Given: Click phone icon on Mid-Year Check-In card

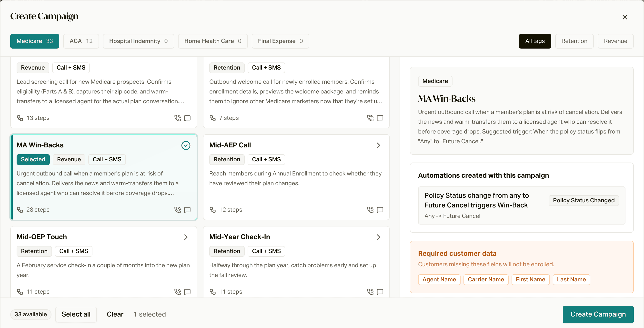Looking at the screenshot, I should (370, 292).
